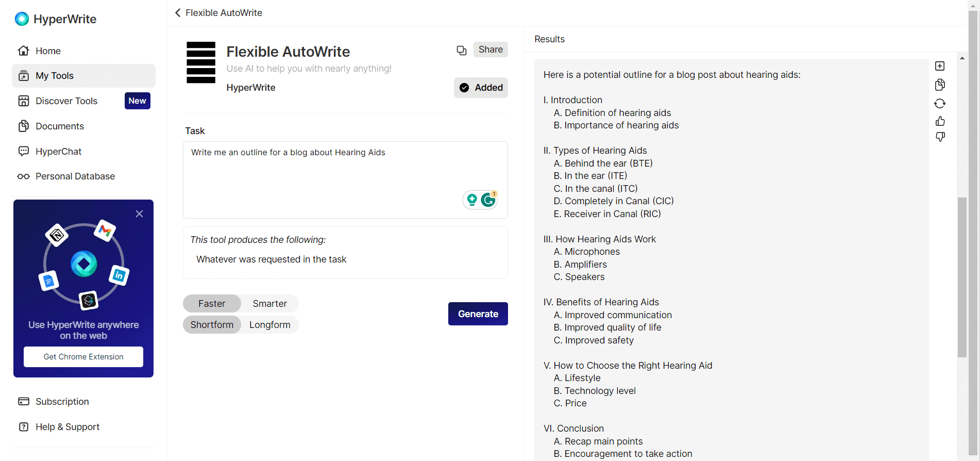Click the Home house icon
980x461 pixels.
point(24,51)
